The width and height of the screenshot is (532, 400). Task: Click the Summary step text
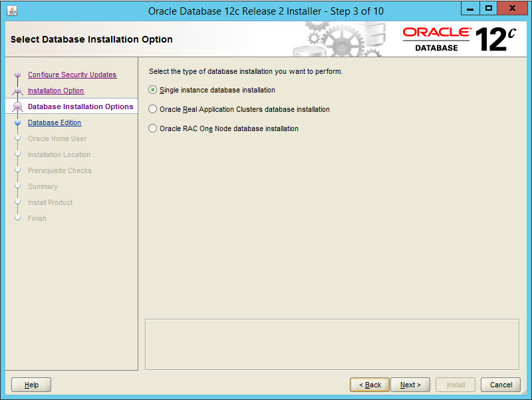point(43,186)
